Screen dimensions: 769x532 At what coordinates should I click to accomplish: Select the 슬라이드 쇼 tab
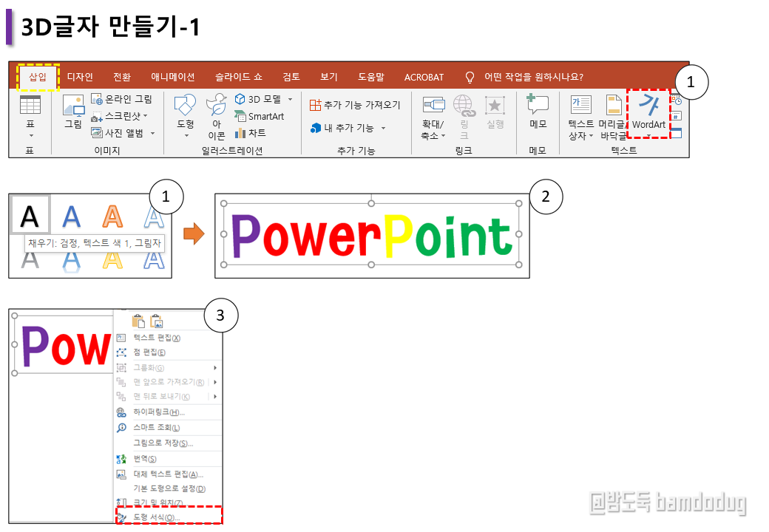238,77
